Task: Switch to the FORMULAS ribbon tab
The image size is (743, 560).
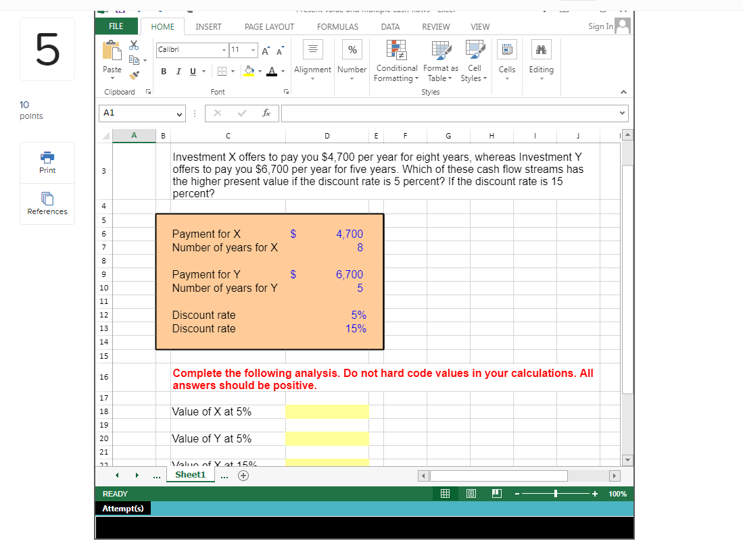Action: [x=337, y=27]
